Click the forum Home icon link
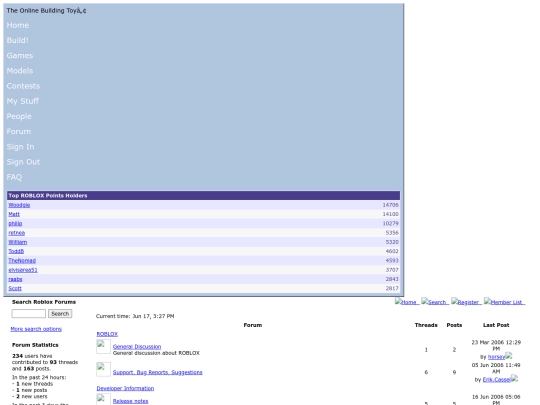 click(x=407, y=302)
